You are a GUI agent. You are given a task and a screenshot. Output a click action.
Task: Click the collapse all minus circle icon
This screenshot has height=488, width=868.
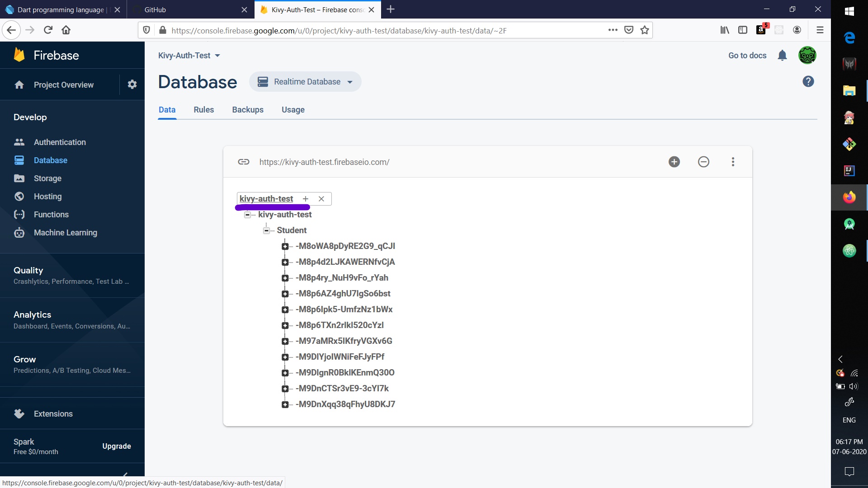coord(703,162)
